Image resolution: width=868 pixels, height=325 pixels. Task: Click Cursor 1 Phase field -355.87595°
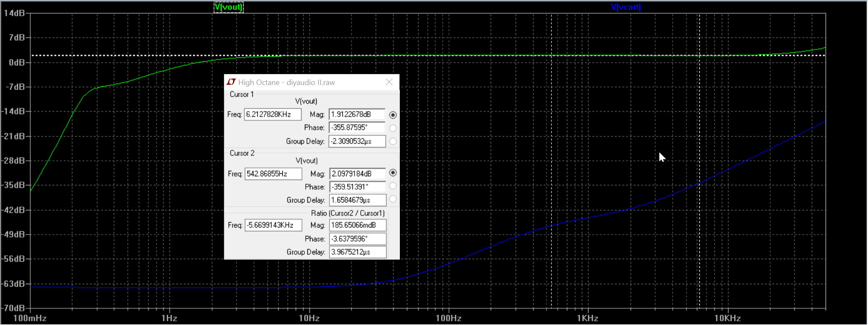pyautogui.click(x=357, y=127)
